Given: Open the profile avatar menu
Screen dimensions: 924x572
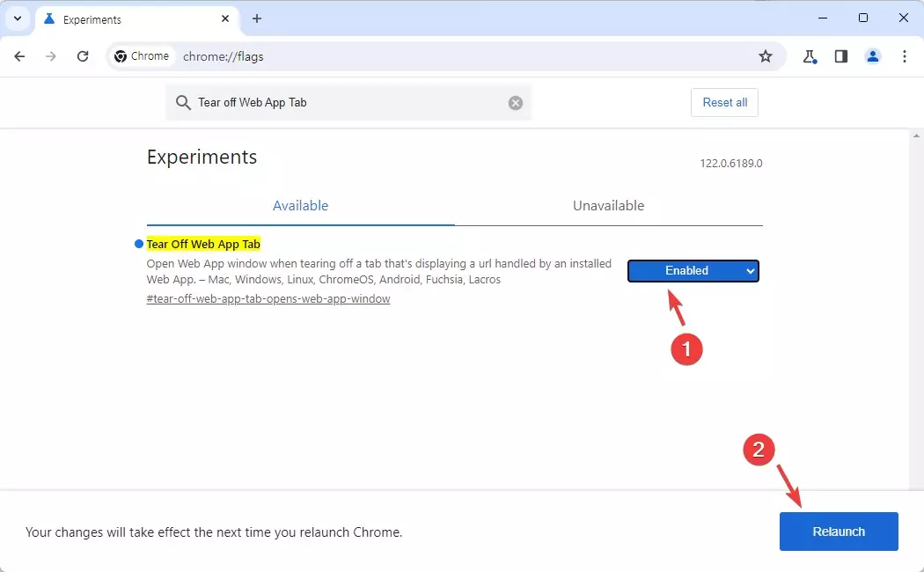Looking at the screenshot, I should (x=873, y=56).
